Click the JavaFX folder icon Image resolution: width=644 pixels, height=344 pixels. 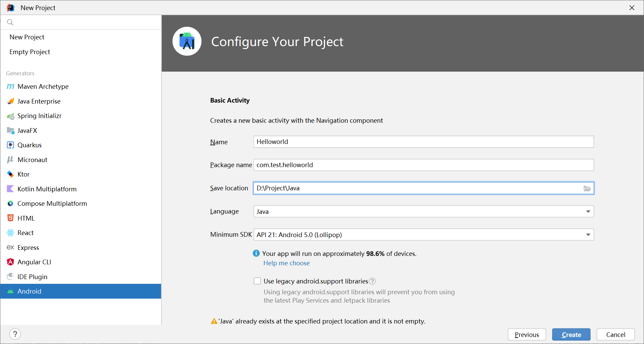pyautogui.click(x=10, y=130)
